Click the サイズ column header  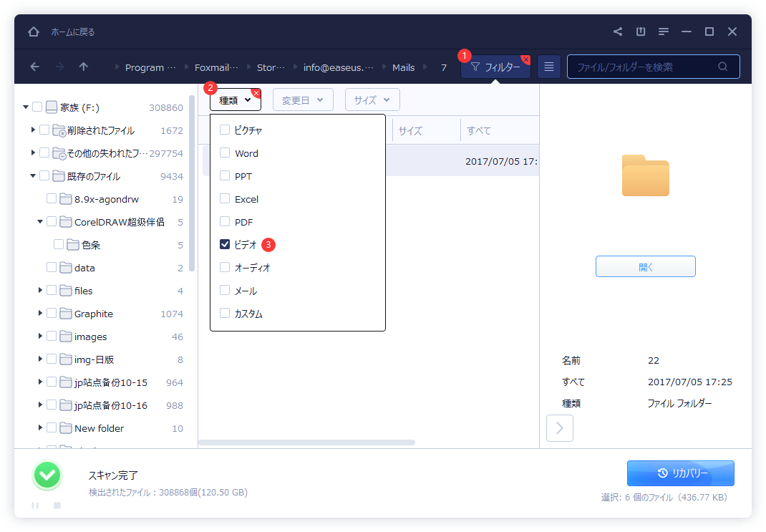(x=410, y=130)
